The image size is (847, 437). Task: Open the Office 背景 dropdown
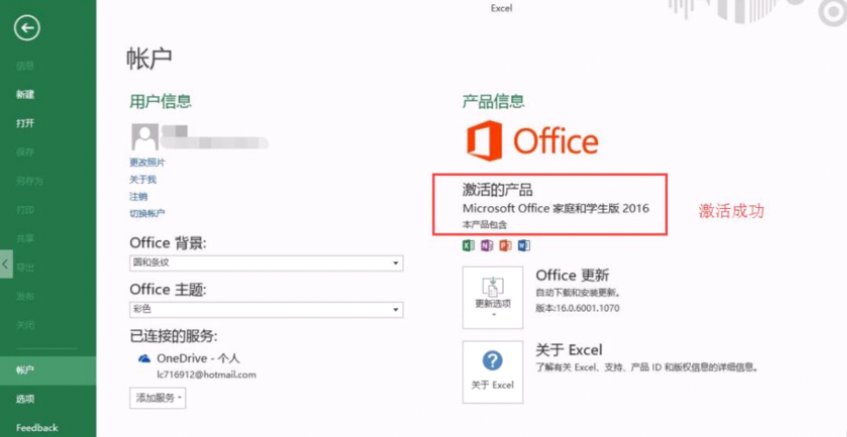click(x=266, y=263)
